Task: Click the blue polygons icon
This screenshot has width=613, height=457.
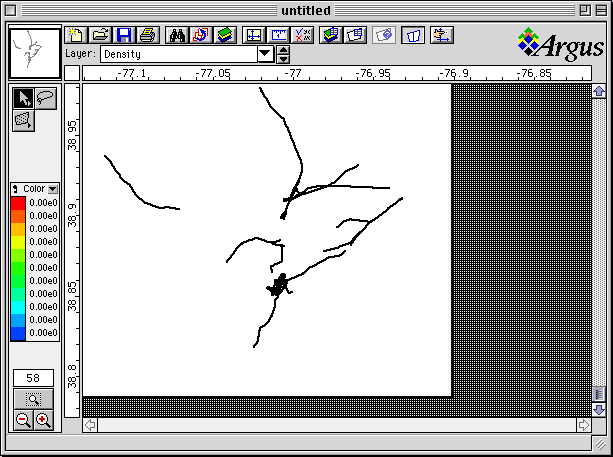Action: [413, 35]
